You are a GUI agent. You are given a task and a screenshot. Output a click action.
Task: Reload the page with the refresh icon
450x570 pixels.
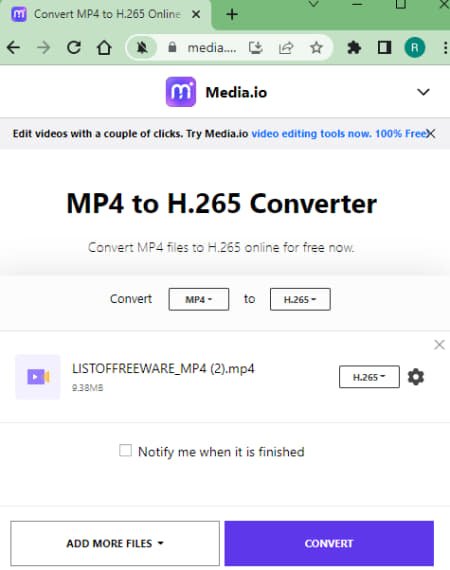74,48
